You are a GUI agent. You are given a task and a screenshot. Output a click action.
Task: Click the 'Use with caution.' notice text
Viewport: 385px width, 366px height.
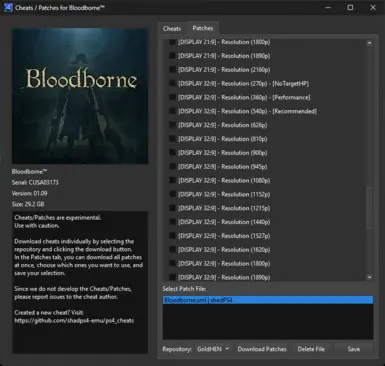coord(37,226)
